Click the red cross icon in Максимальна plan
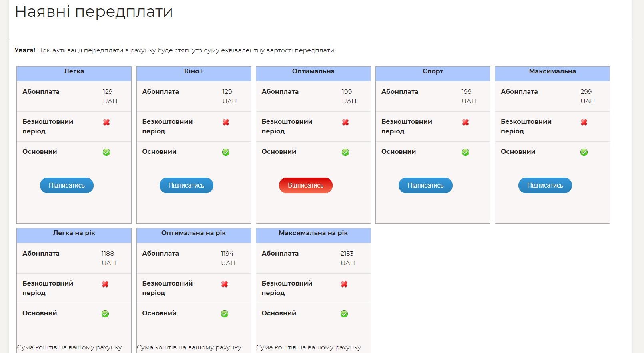 click(x=584, y=122)
